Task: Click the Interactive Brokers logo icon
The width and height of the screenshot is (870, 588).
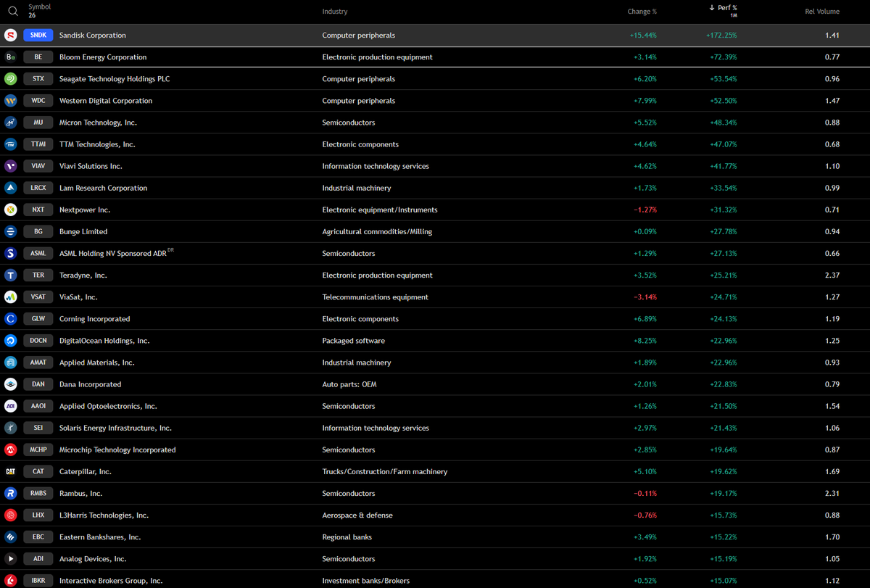Action: pyautogui.click(x=10, y=580)
